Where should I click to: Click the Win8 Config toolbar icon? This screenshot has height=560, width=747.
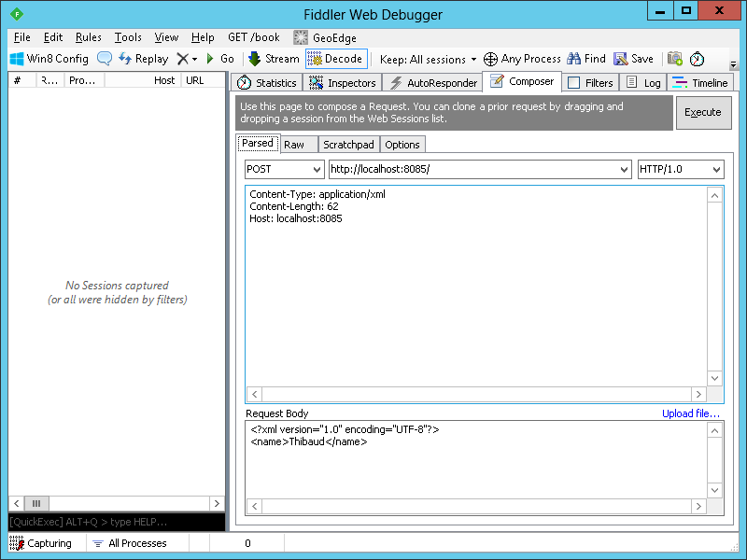[x=17, y=59]
